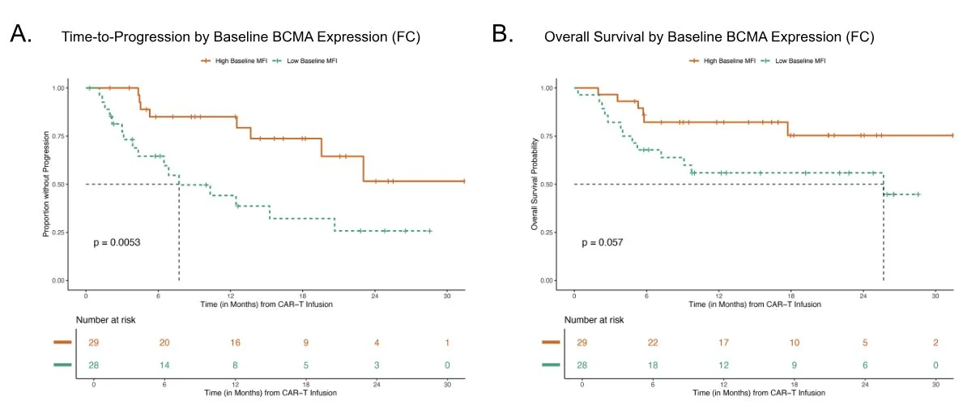
Task: Click the orange High Baseline MFI legend marker in panel B
Action: point(696,61)
